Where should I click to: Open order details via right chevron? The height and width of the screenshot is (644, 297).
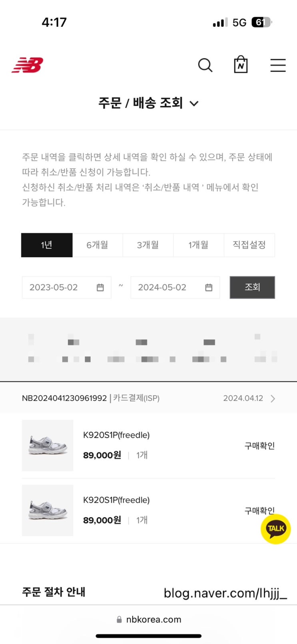coord(273,398)
